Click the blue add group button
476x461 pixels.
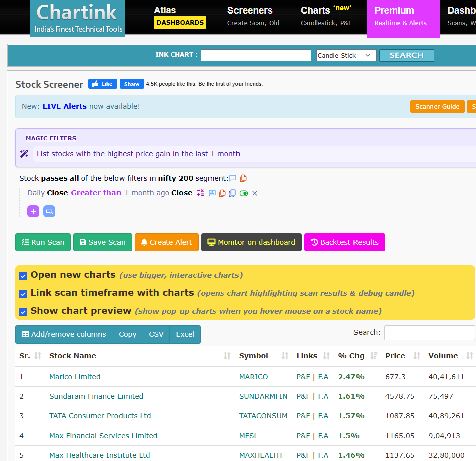[x=49, y=211]
